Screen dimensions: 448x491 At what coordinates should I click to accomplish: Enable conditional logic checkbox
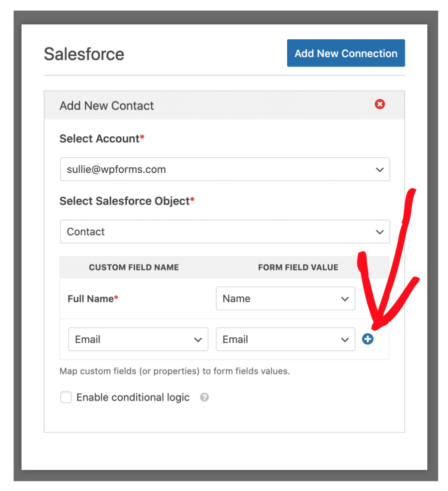pos(66,397)
